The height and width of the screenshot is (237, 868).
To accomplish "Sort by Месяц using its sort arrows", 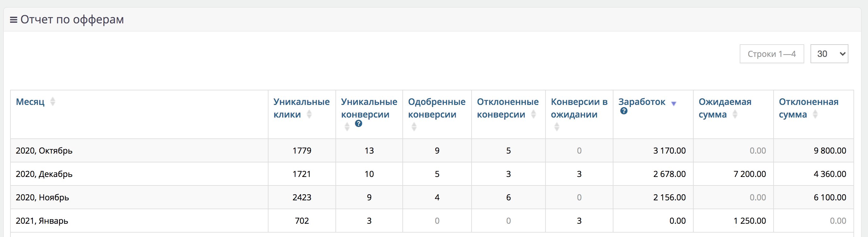I will click(52, 101).
